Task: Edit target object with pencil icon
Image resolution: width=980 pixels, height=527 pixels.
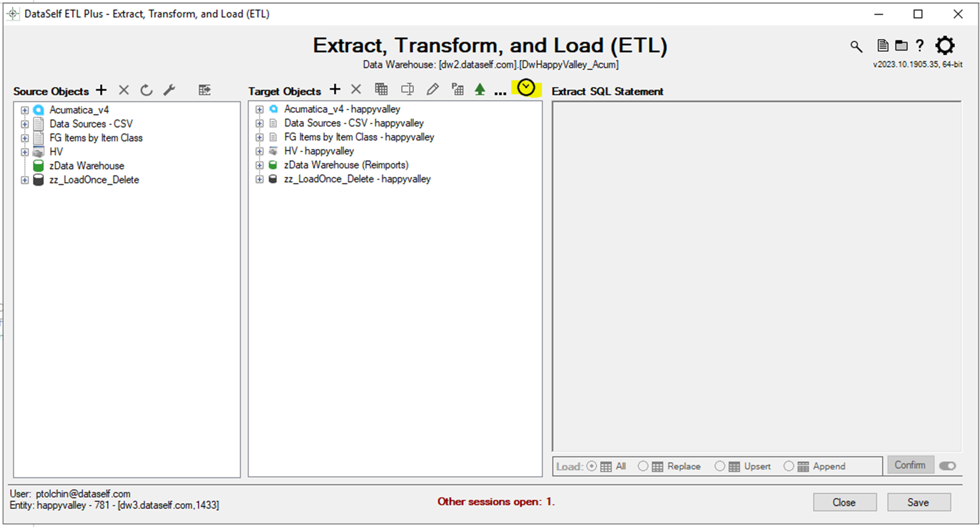Action: click(x=433, y=89)
